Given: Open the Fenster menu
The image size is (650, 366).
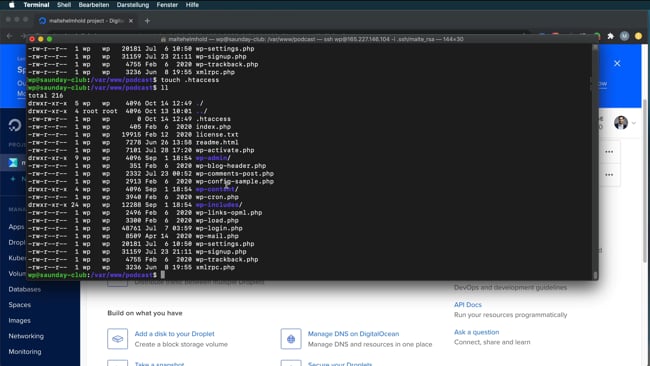Looking at the screenshot, I should pyautogui.click(x=167, y=5).
